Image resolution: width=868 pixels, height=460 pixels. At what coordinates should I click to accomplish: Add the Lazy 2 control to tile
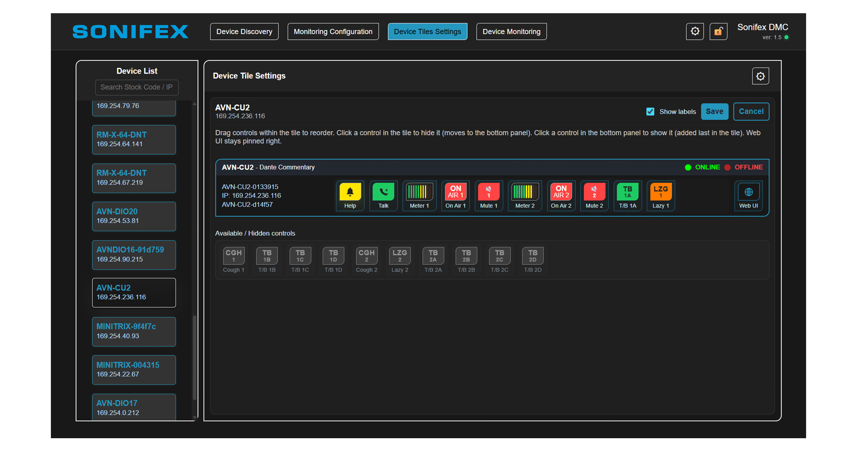click(x=400, y=260)
